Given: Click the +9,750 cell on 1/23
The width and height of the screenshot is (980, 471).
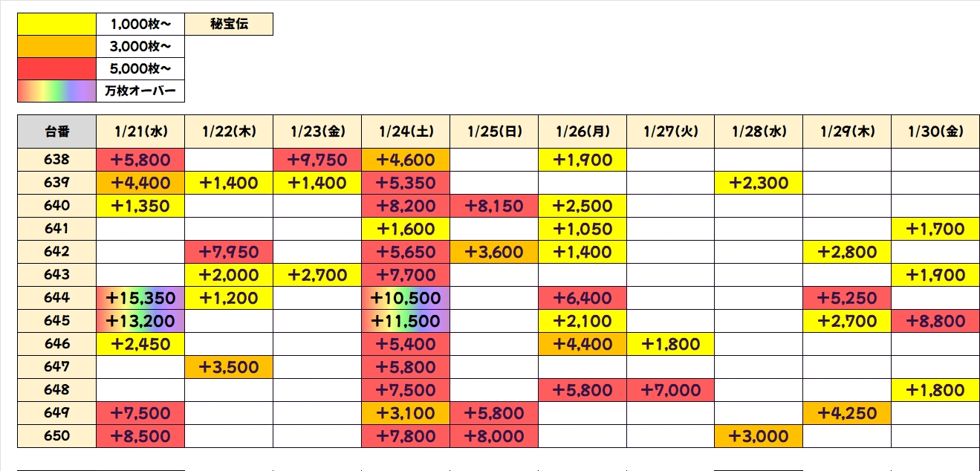Looking at the screenshot, I should coord(317,160).
